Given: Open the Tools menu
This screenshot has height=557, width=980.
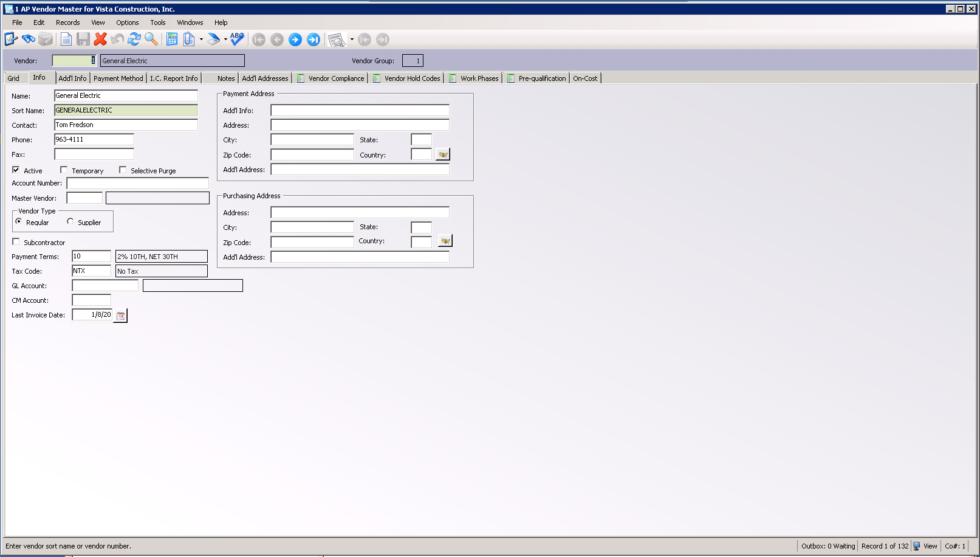Looking at the screenshot, I should tap(158, 22).
